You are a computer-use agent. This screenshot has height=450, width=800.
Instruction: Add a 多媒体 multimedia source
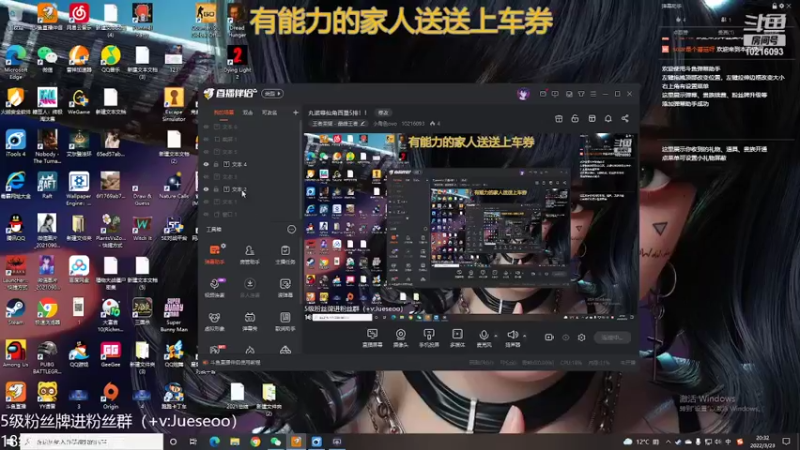click(x=457, y=337)
